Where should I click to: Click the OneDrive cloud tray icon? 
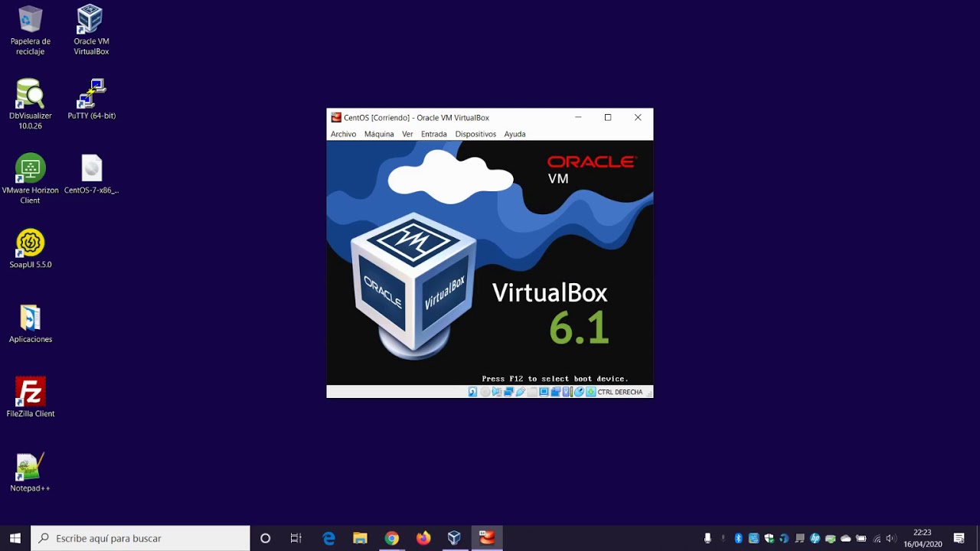point(846,538)
